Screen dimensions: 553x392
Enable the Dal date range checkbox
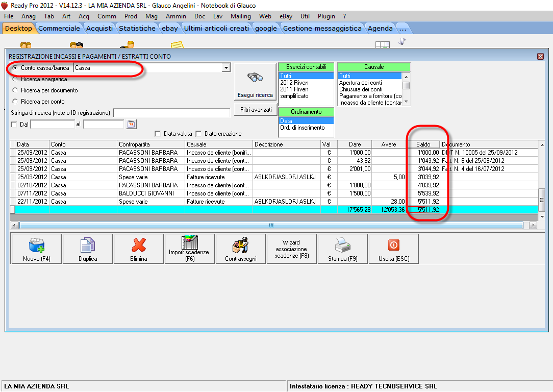pos(14,125)
